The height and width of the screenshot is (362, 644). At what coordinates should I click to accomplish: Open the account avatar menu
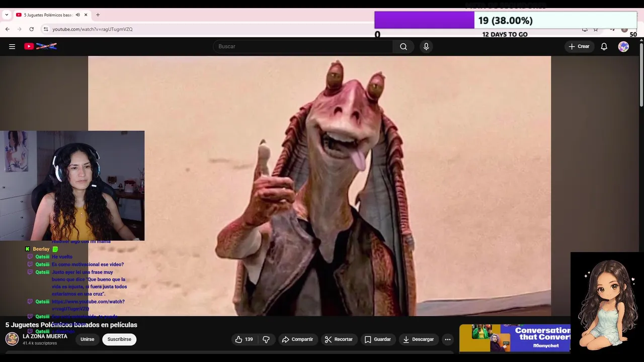623,46
